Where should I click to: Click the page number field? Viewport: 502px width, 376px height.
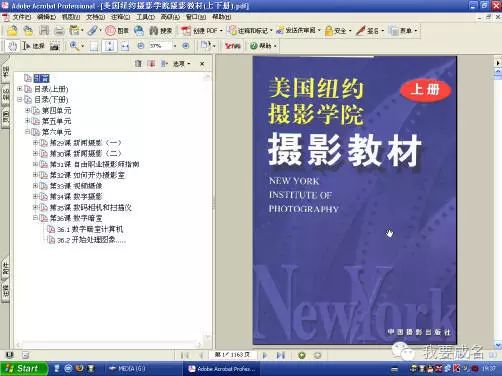[233, 355]
